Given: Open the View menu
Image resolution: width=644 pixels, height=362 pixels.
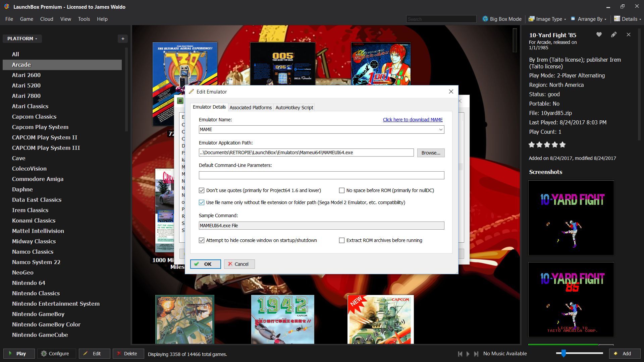Looking at the screenshot, I should [66, 19].
